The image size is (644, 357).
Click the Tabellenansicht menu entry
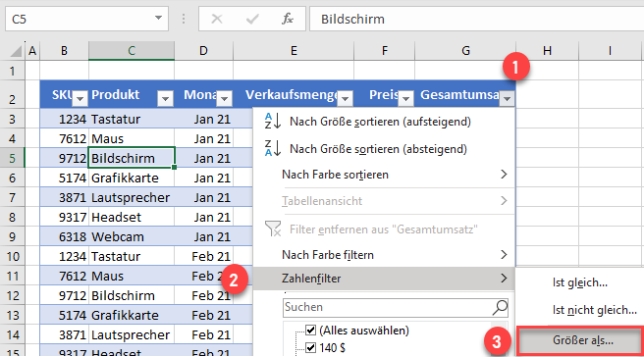384,201
